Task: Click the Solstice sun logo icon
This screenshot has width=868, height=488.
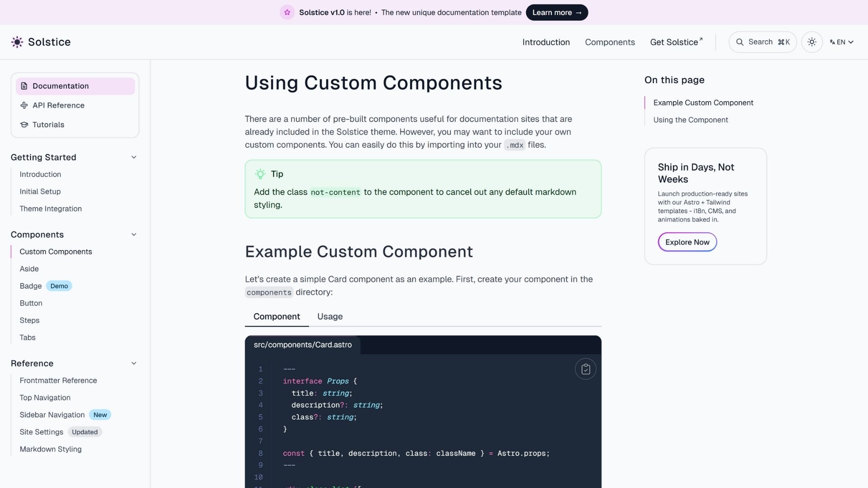Action: tap(17, 42)
